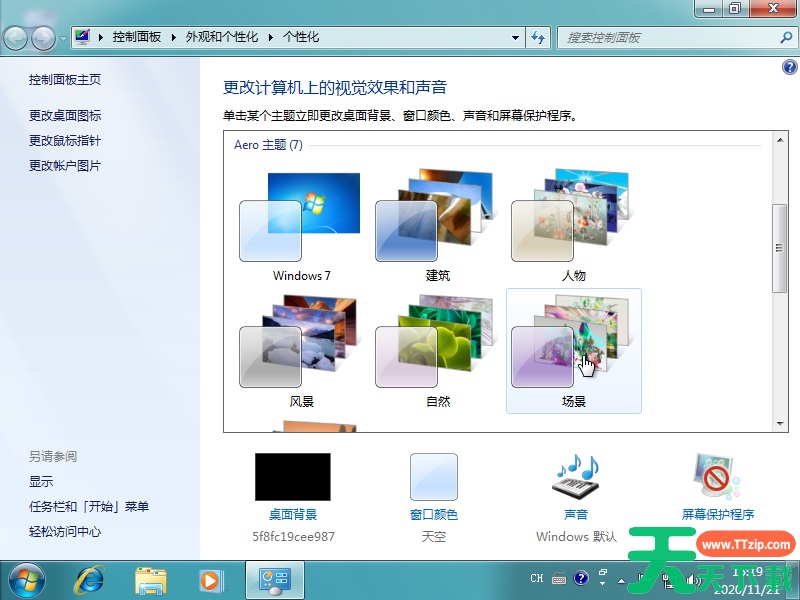
Task: Open the desktop background (桌面背景) icon
Action: coord(292,477)
